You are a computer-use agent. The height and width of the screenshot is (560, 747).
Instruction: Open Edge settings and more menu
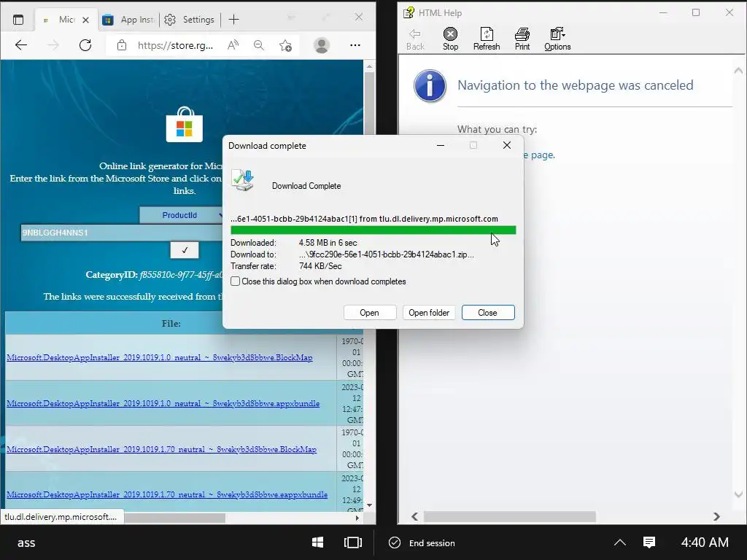[355, 45]
